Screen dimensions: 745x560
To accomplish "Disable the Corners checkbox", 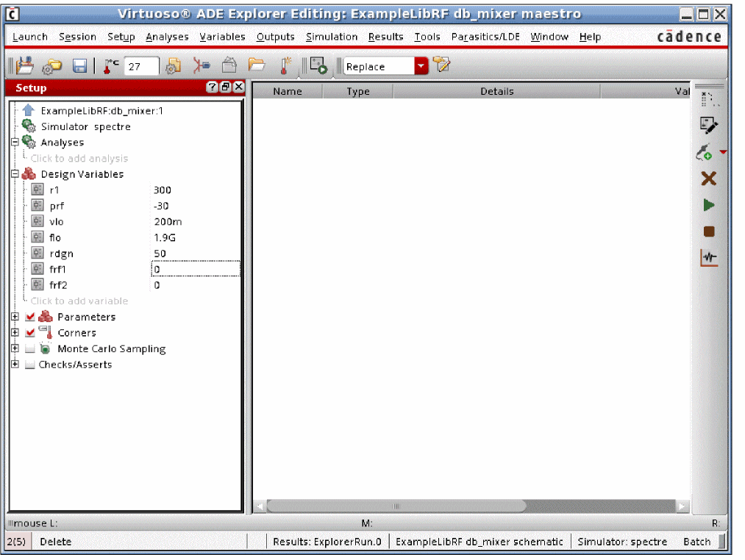I will tap(30, 333).
